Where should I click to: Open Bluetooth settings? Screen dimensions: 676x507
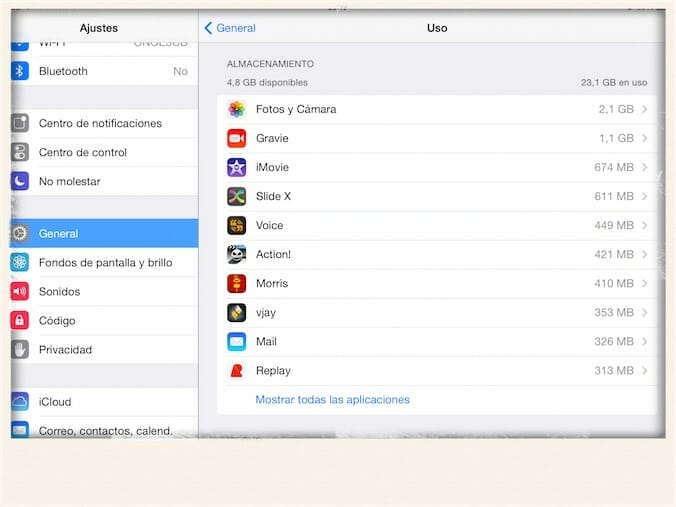click(104, 71)
